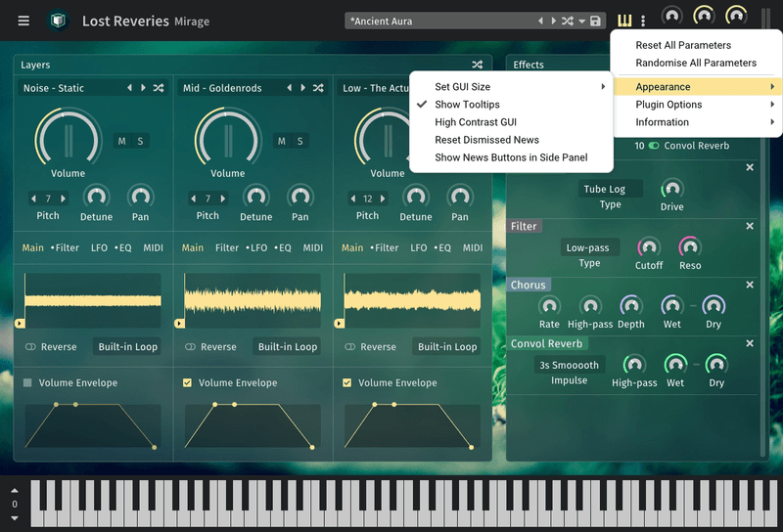Remove the Chorus effect
This screenshot has width=783, height=532.
coord(750,285)
